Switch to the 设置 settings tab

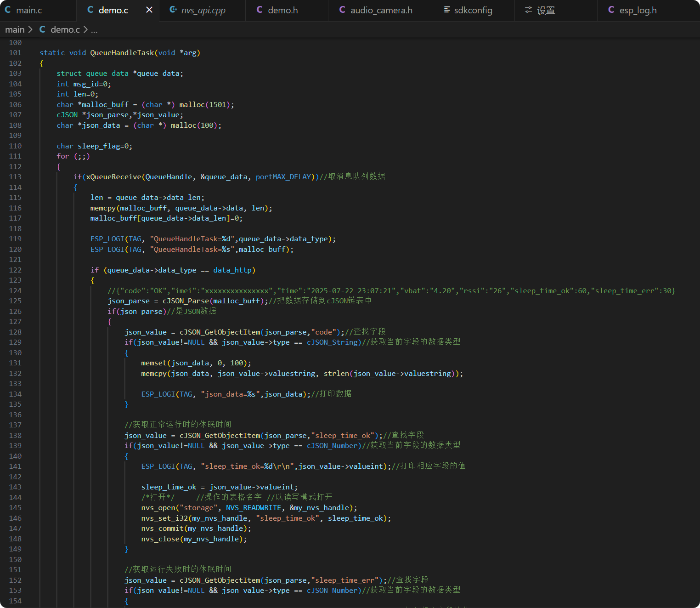click(x=546, y=10)
